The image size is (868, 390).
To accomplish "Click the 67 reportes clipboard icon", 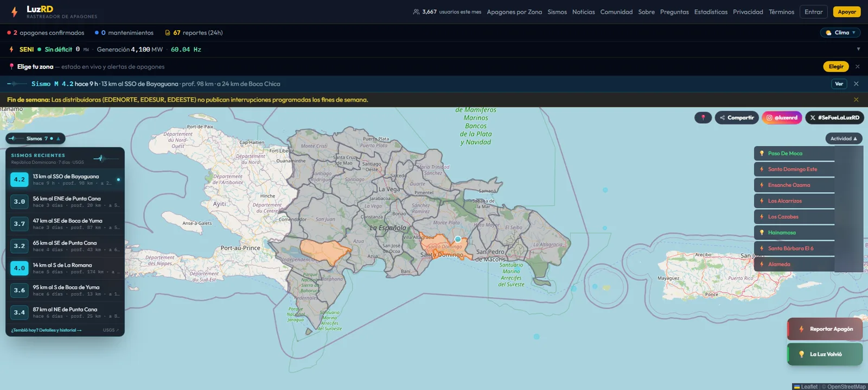I will point(168,33).
